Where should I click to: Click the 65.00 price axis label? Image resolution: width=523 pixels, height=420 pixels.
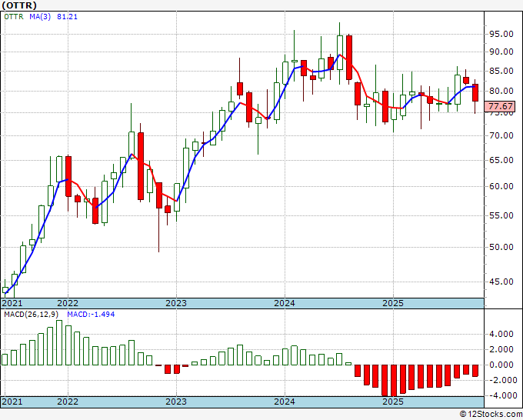point(501,160)
